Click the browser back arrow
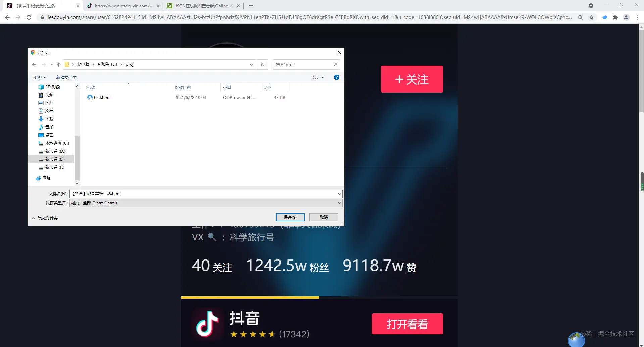 pos(7,17)
